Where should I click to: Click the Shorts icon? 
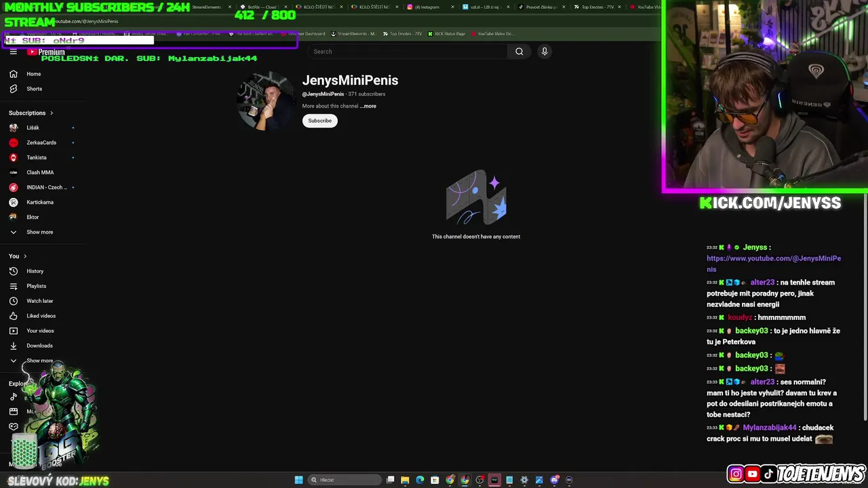14,89
